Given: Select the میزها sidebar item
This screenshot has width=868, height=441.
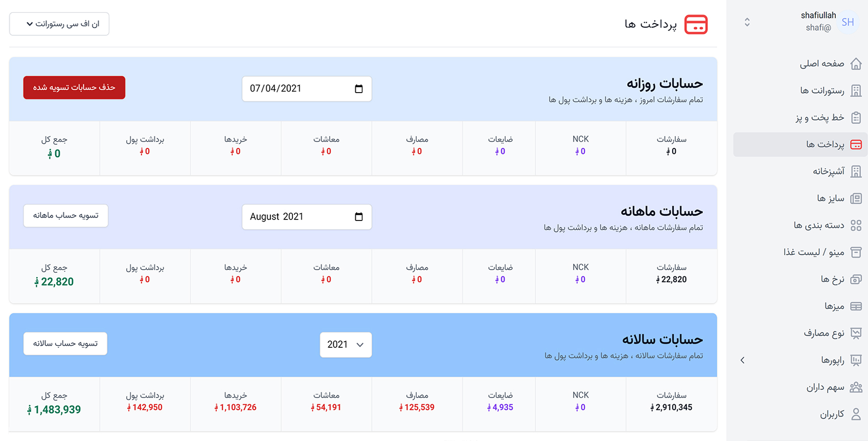Looking at the screenshot, I should point(834,306).
